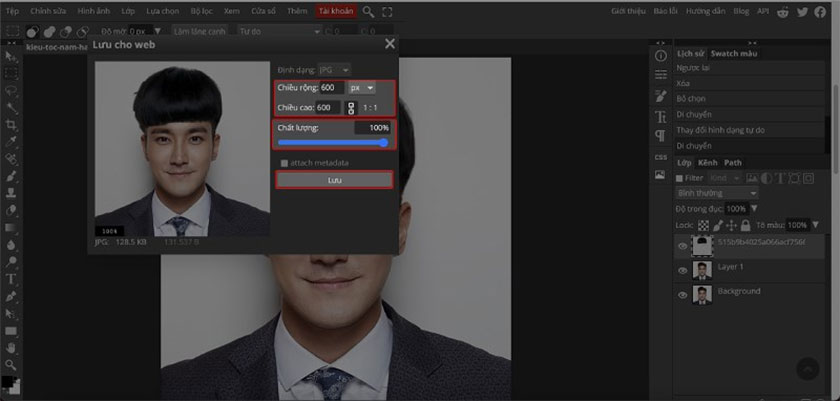Open the Kind filter dropdown
Screen dimensions: 840x401
click(725, 178)
